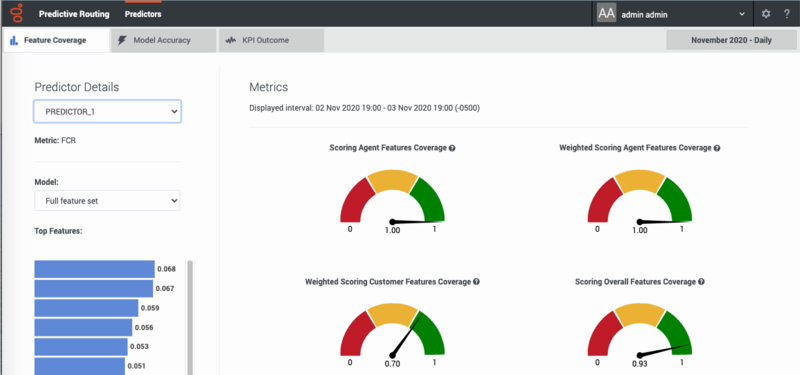800x375 pixels.
Task: Show help for Scoring Agent Features Coverage
Action: pos(452,148)
